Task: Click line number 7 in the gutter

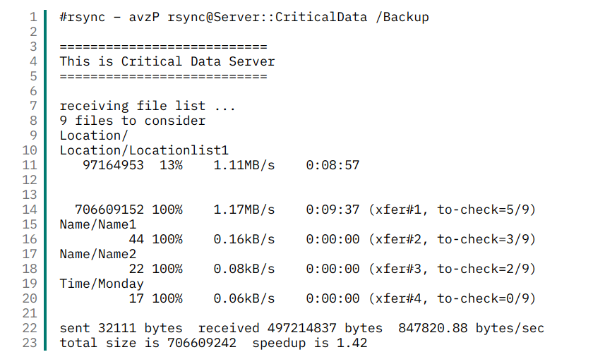Action: [x=33, y=106]
